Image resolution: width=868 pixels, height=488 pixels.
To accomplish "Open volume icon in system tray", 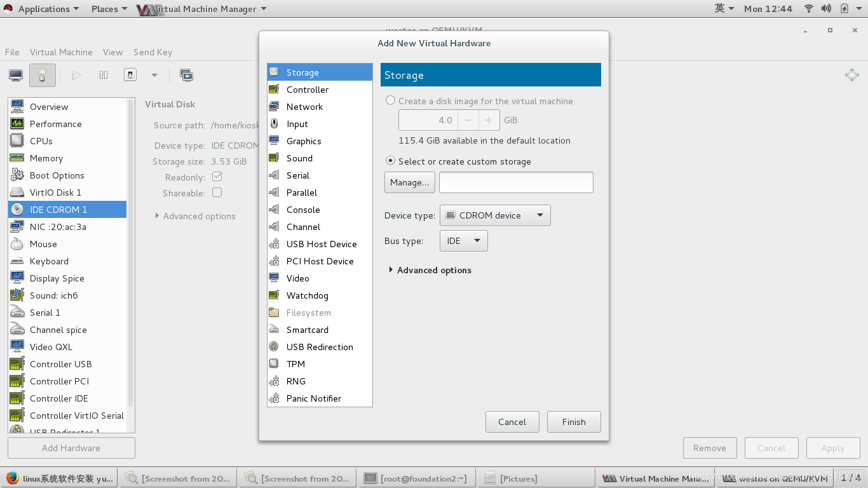I will coord(826,8).
